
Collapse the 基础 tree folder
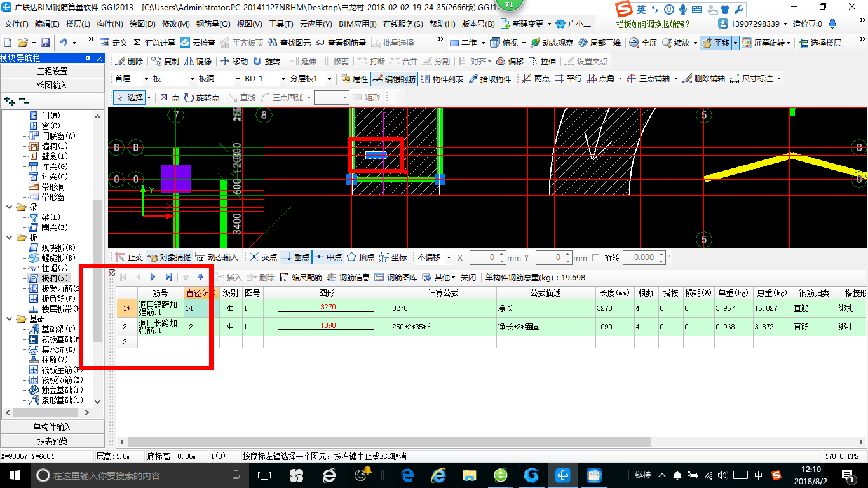tap(10, 319)
